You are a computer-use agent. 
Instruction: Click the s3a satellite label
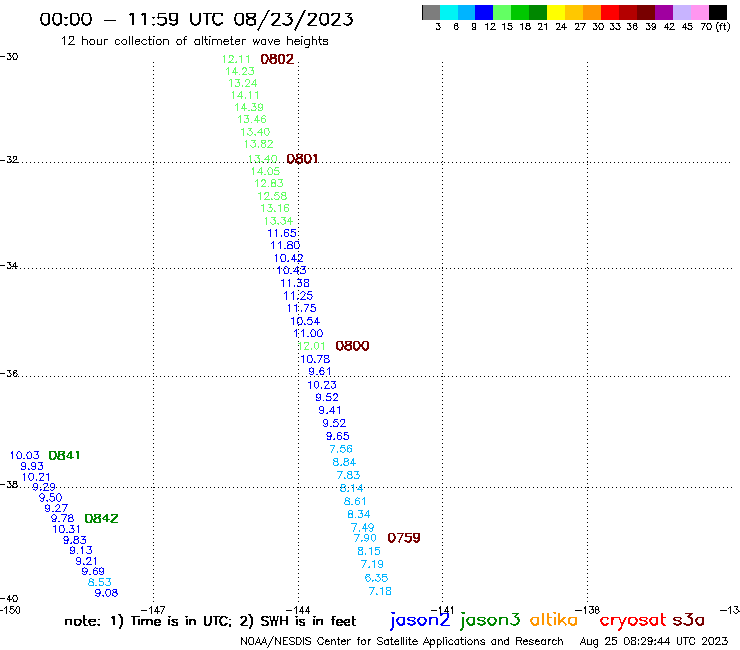pos(688,621)
